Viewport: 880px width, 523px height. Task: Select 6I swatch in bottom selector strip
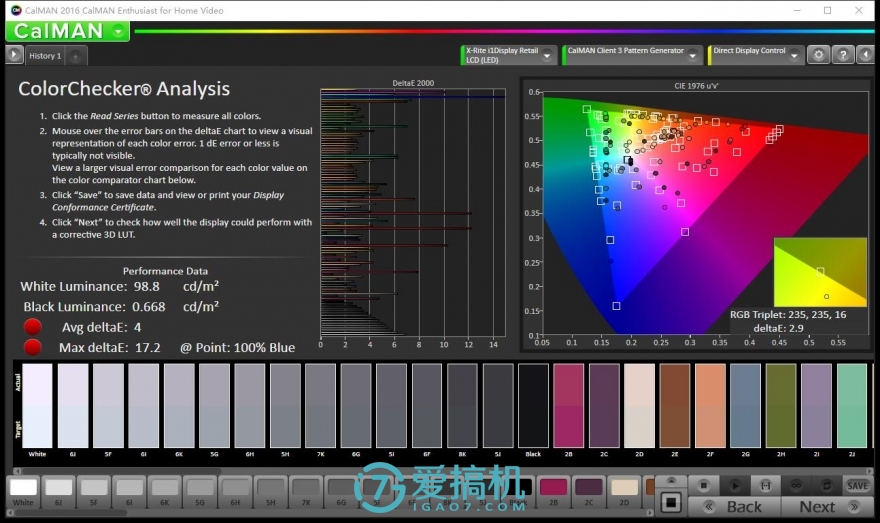click(x=129, y=492)
